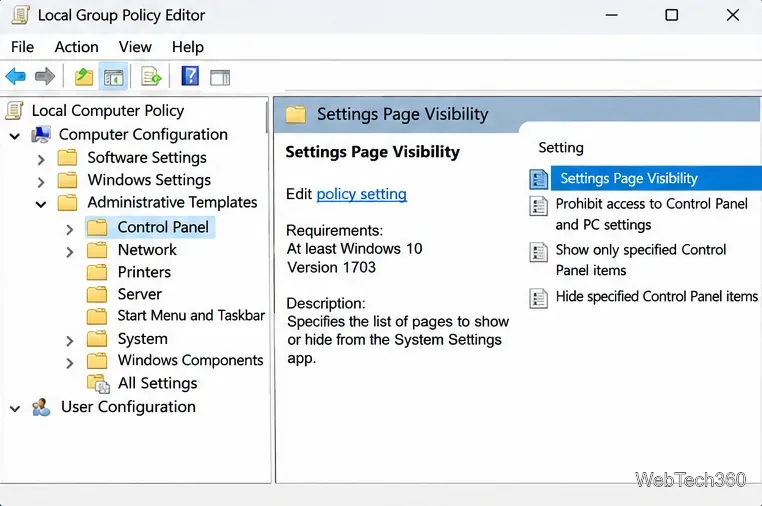Click the Prohibit access policy document icon
This screenshot has width=762, height=506.
pos(538,206)
